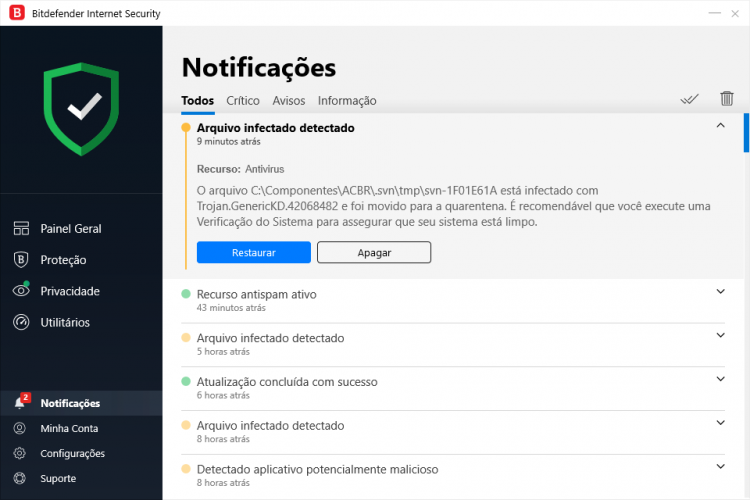This screenshot has height=500, width=750.
Task: Expand Detectado aplicativo potencialmente malicioso notification
Action: (720, 467)
